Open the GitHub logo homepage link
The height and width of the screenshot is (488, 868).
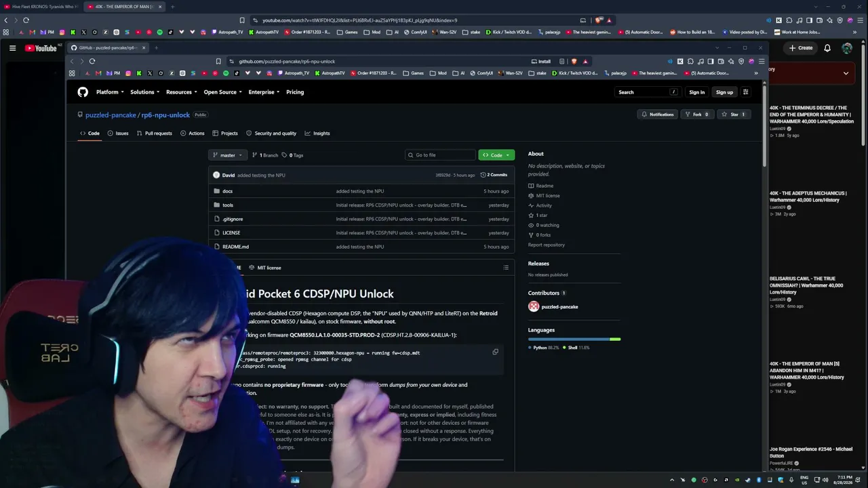[x=83, y=92]
